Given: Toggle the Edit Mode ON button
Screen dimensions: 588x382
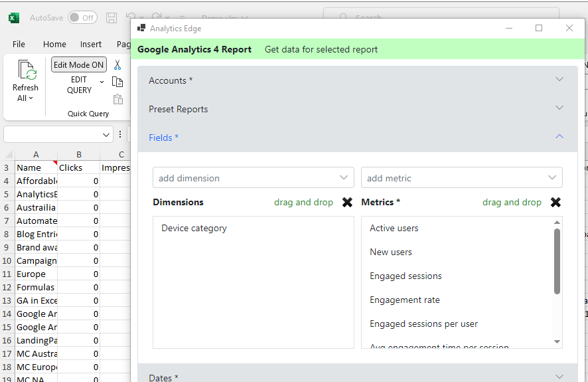Looking at the screenshot, I should pyautogui.click(x=79, y=64).
